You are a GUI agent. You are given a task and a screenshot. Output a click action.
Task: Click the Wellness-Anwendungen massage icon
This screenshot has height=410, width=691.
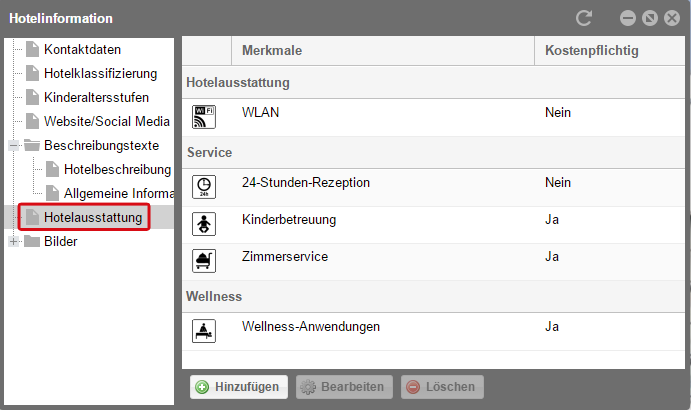(204, 331)
